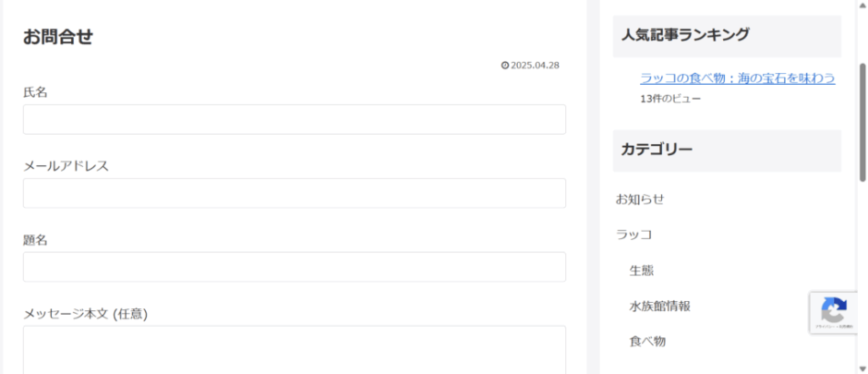This screenshot has width=868, height=374.
Task: Click the カテゴリー widget heading
Action: 657,150
